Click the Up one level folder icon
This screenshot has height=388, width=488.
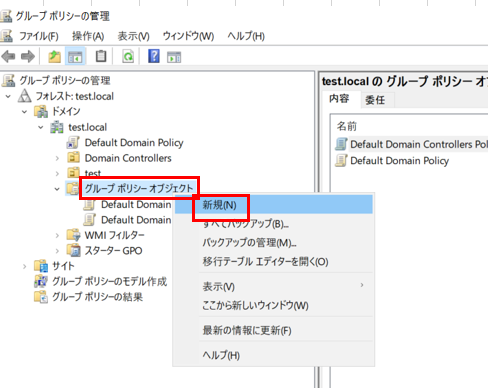click(x=54, y=57)
